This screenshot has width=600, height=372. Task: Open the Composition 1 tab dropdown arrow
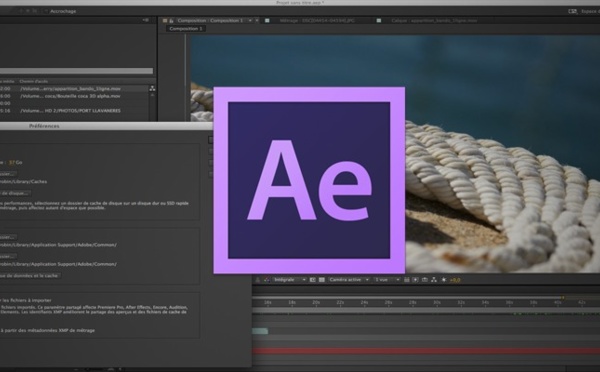(x=250, y=21)
